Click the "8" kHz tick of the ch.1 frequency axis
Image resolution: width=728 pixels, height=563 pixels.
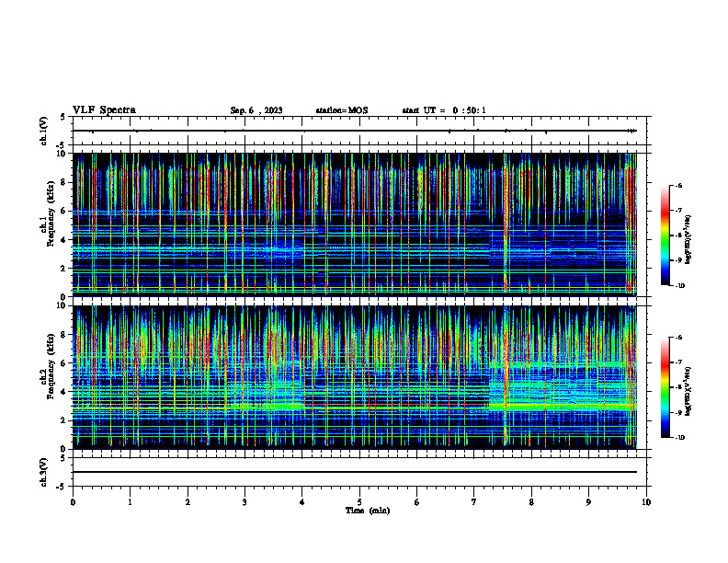[64, 182]
